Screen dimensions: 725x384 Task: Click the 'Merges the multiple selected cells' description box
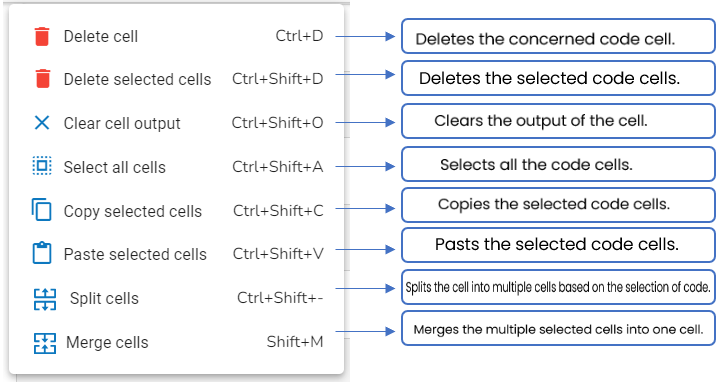point(558,328)
